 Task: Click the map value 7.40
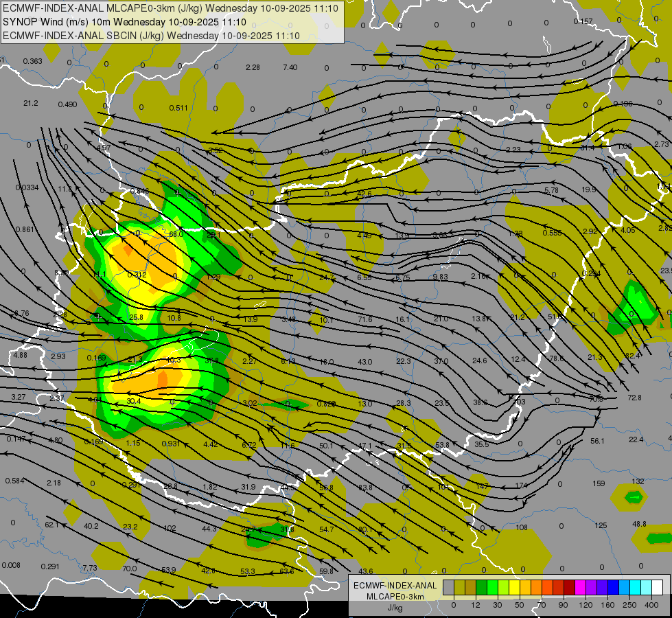(290, 67)
